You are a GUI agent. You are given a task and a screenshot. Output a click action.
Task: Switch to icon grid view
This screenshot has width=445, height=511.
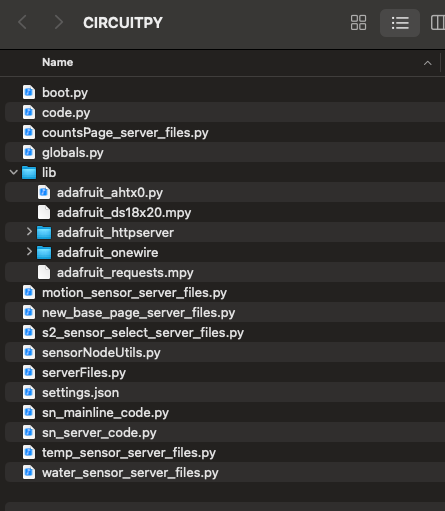[x=358, y=23]
